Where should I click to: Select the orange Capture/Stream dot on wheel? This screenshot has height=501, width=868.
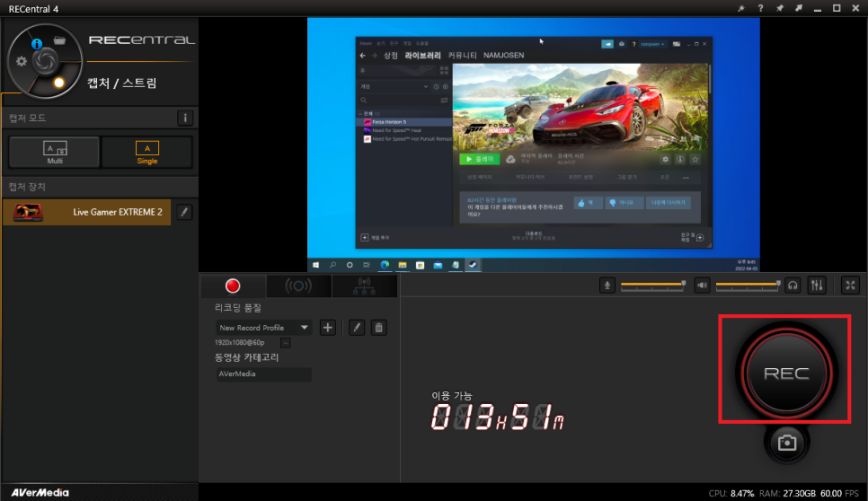click(58, 83)
